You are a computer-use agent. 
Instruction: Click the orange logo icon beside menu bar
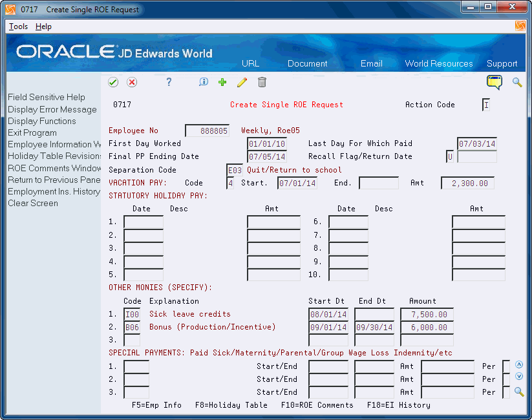tap(520, 26)
